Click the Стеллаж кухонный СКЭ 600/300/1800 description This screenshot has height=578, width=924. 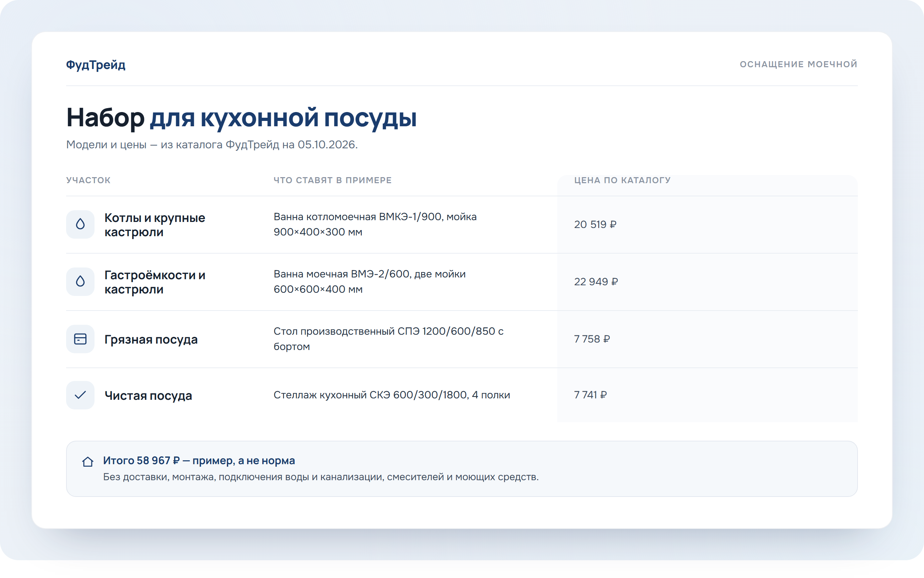392,395
